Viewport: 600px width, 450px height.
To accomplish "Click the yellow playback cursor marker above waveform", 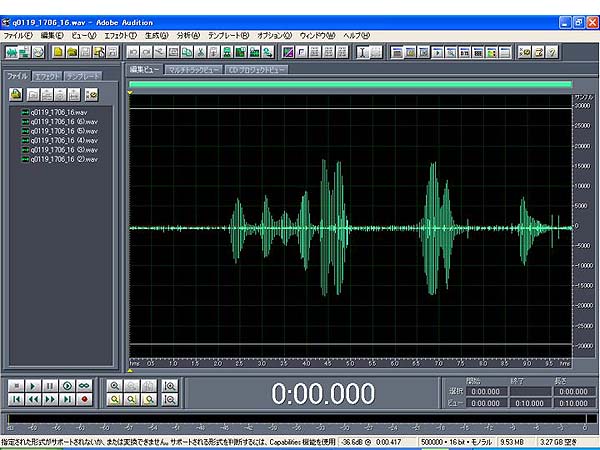I will [x=130, y=93].
